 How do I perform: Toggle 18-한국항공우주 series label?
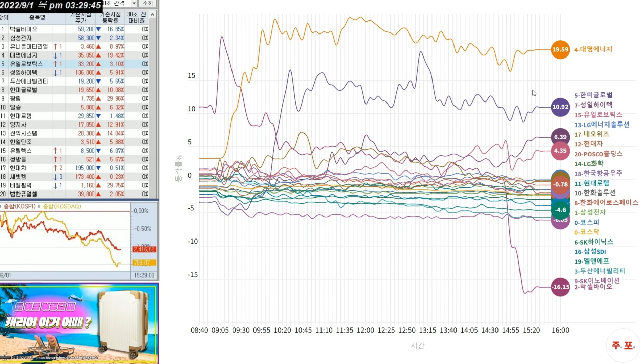coord(598,173)
